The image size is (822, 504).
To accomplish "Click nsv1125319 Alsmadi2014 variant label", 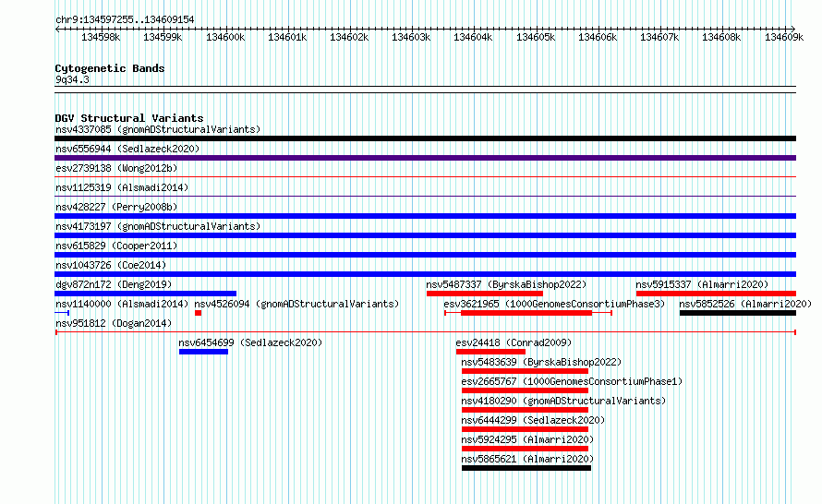I will 122,187.
